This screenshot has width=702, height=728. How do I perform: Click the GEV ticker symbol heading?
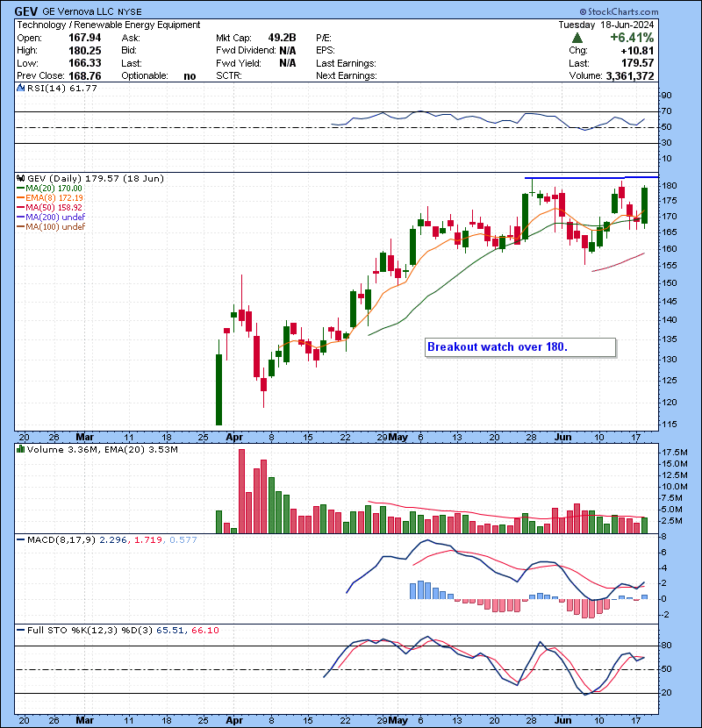[26, 11]
